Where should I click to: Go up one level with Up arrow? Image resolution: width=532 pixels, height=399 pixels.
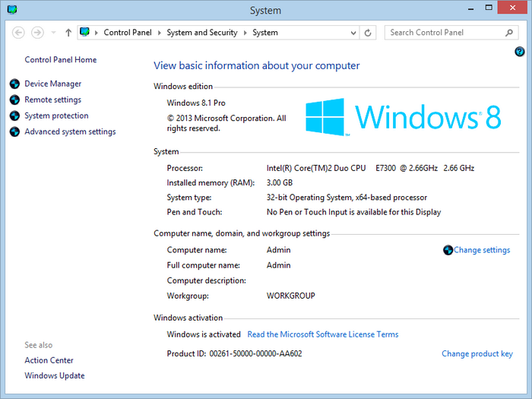pyautogui.click(x=68, y=33)
